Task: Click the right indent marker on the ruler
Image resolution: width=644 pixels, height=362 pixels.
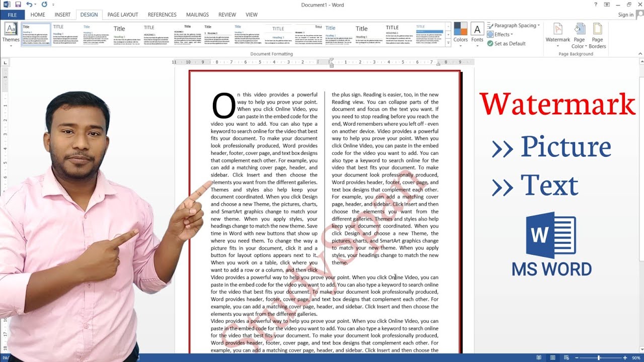Action: tap(438, 64)
